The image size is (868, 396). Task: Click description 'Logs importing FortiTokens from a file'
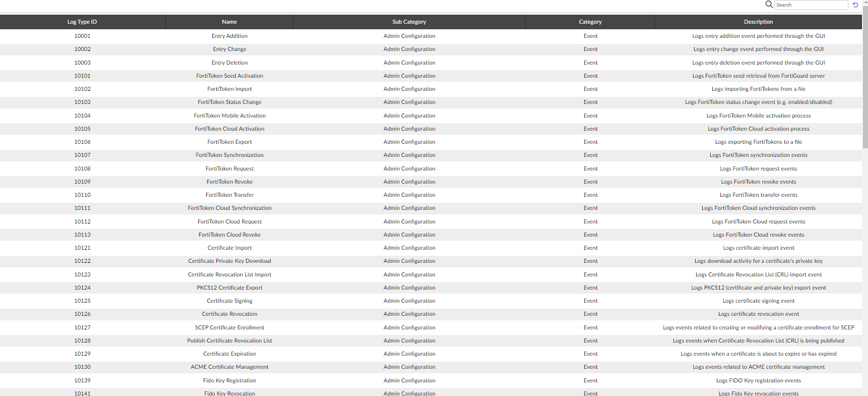758,89
